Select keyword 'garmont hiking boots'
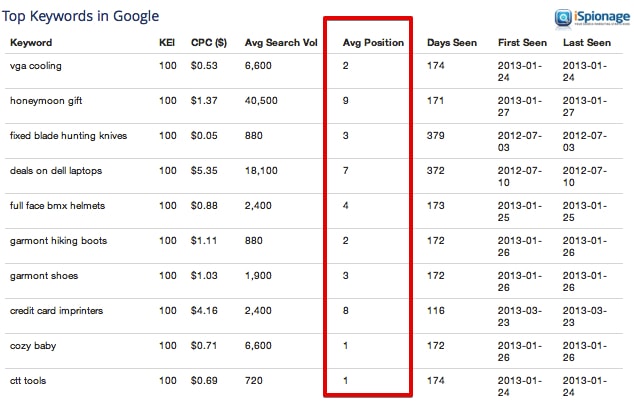 (59, 241)
